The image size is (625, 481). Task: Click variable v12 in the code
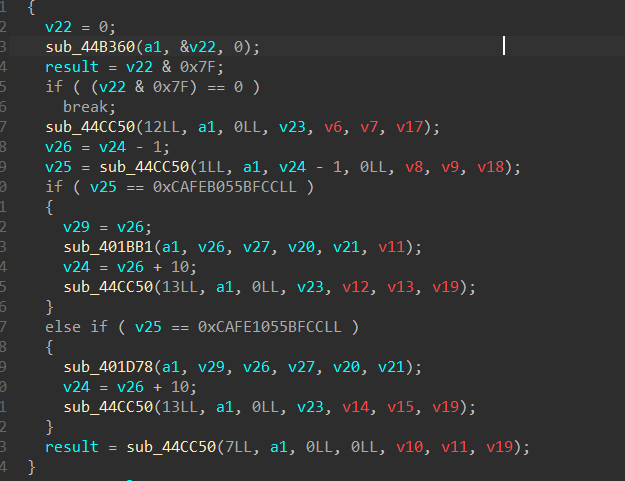[356, 287]
